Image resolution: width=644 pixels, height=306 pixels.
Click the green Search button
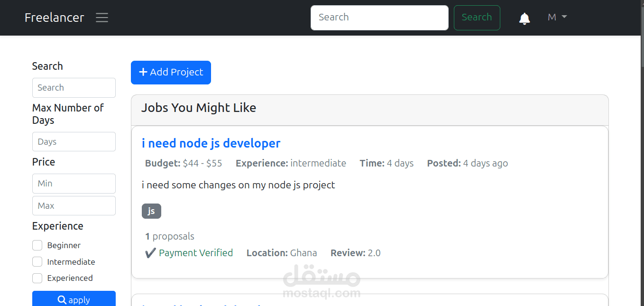tap(477, 18)
